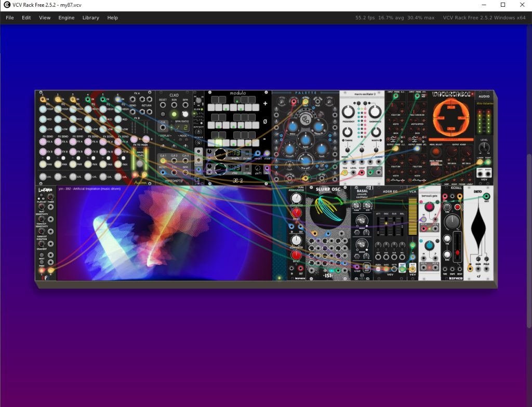
Task: Click the MODEL SELECT knob on Watertable
Action: tap(436, 152)
